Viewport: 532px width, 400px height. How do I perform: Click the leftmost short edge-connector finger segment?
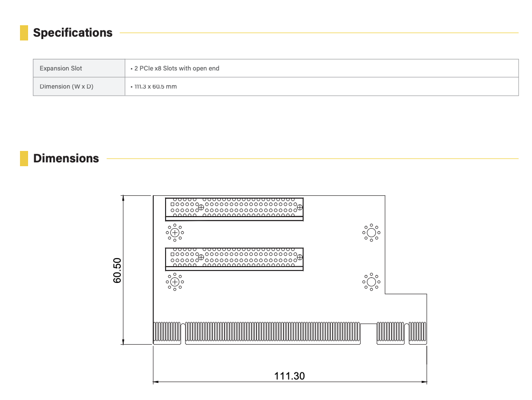tap(167, 332)
